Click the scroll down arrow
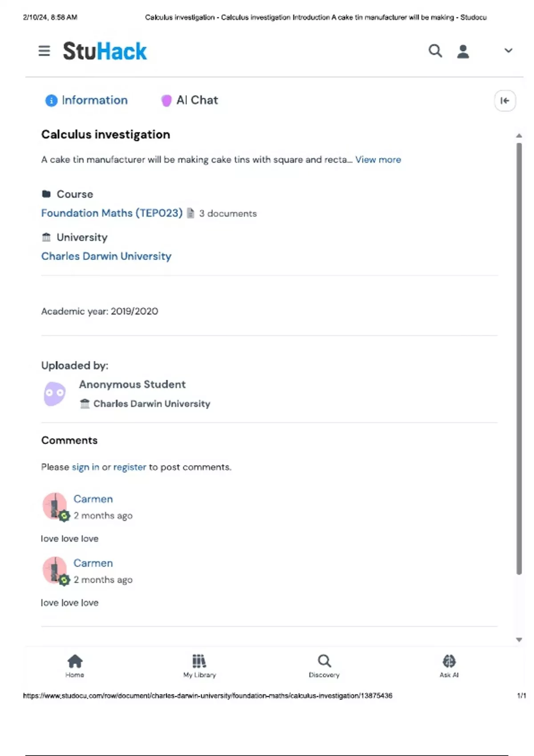Image resolution: width=534 pixels, height=756 pixels. click(519, 639)
